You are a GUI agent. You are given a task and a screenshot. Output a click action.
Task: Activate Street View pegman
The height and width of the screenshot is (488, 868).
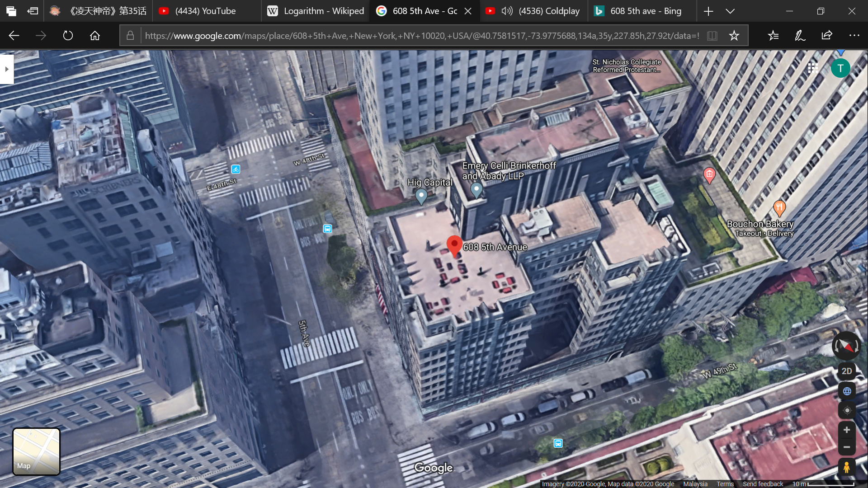pos(847,467)
